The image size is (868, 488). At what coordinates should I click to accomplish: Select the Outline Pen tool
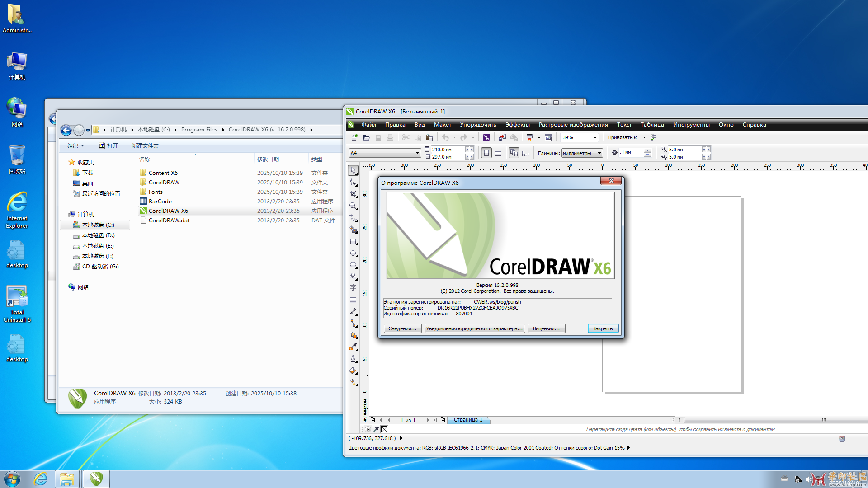(x=353, y=359)
